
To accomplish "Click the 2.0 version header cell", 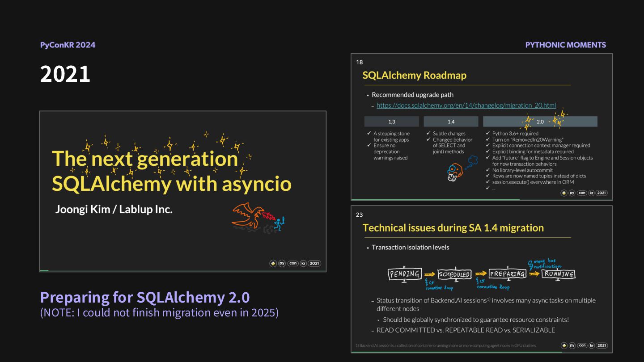I will (x=540, y=122).
